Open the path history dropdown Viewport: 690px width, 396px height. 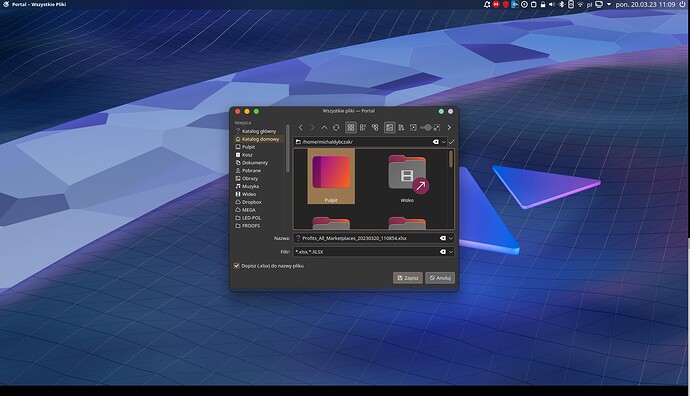pyautogui.click(x=444, y=142)
